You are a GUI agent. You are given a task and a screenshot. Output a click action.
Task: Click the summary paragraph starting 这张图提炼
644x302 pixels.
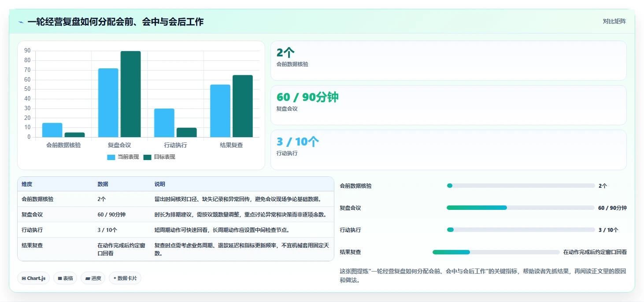tap(483, 276)
